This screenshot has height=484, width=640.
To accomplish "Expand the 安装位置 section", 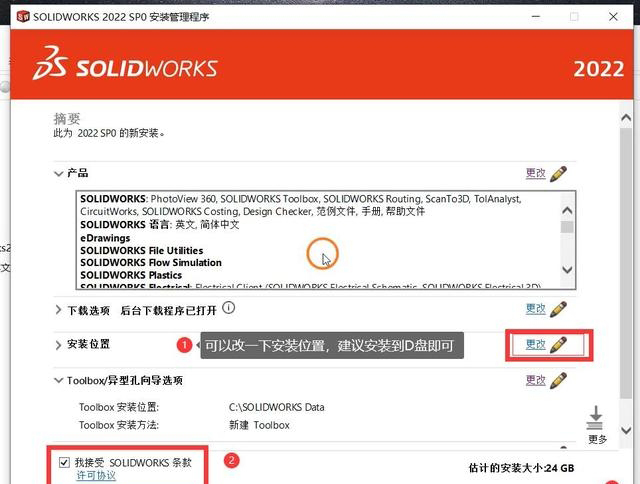I will pyautogui.click(x=58, y=345).
